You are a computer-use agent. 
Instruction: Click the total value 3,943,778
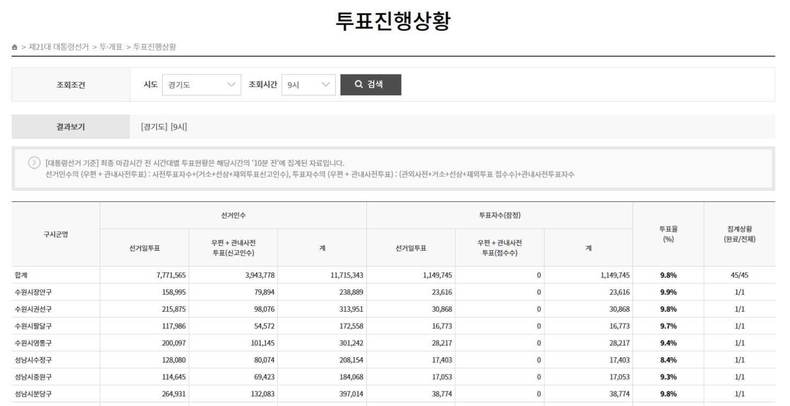coord(259,275)
